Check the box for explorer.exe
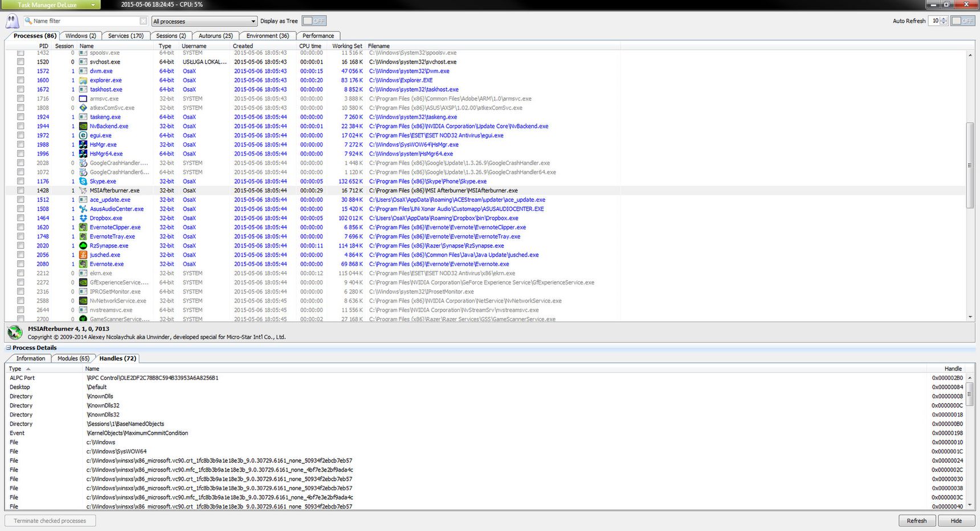Viewport: 980px width, 531px height. click(x=21, y=80)
